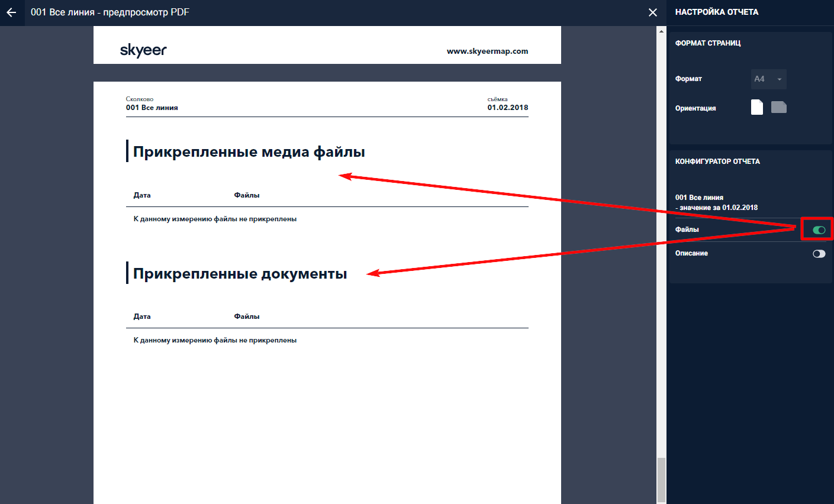Click the Прикрепленные медиа файлы heading
Viewport: 834px width, 504px height.
(249, 152)
